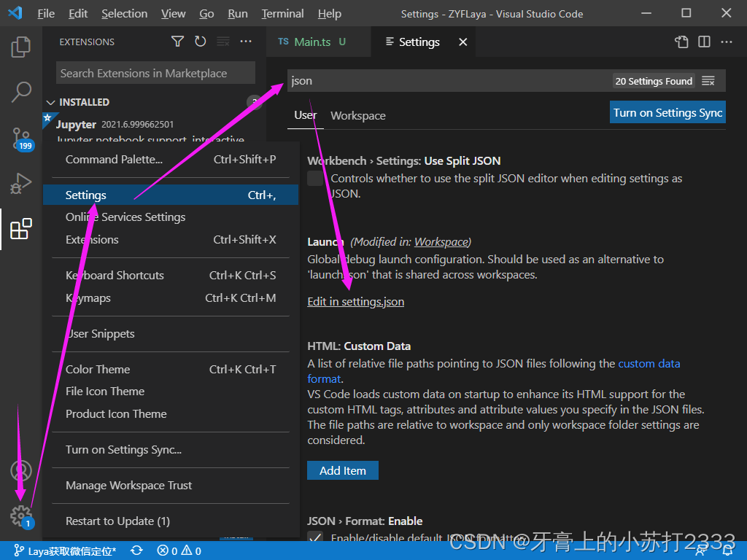The image size is (747, 560).
Task: Open errors and warnings count in status bar
Action: pyautogui.click(x=179, y=551)
